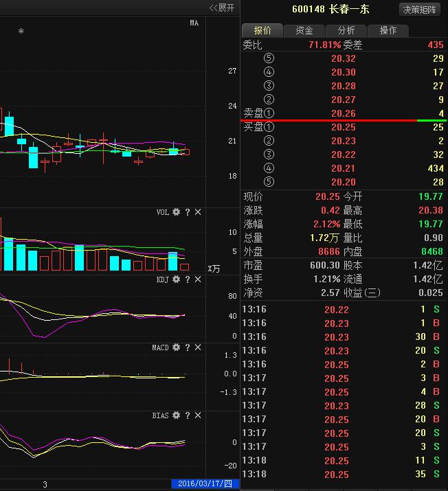Open KDJ indicator help question mark

188,279
